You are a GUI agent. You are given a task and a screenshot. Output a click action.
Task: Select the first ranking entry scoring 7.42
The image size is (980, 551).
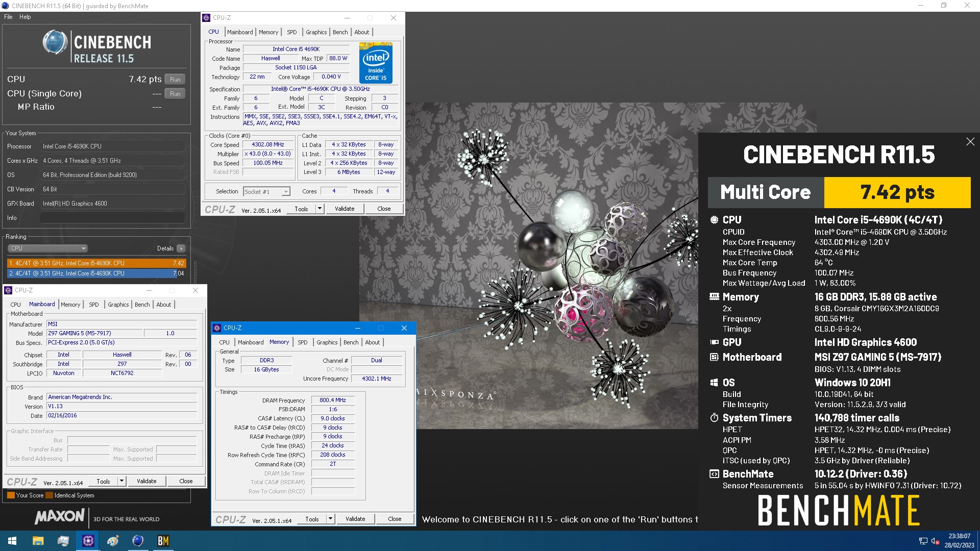point(96,263)
